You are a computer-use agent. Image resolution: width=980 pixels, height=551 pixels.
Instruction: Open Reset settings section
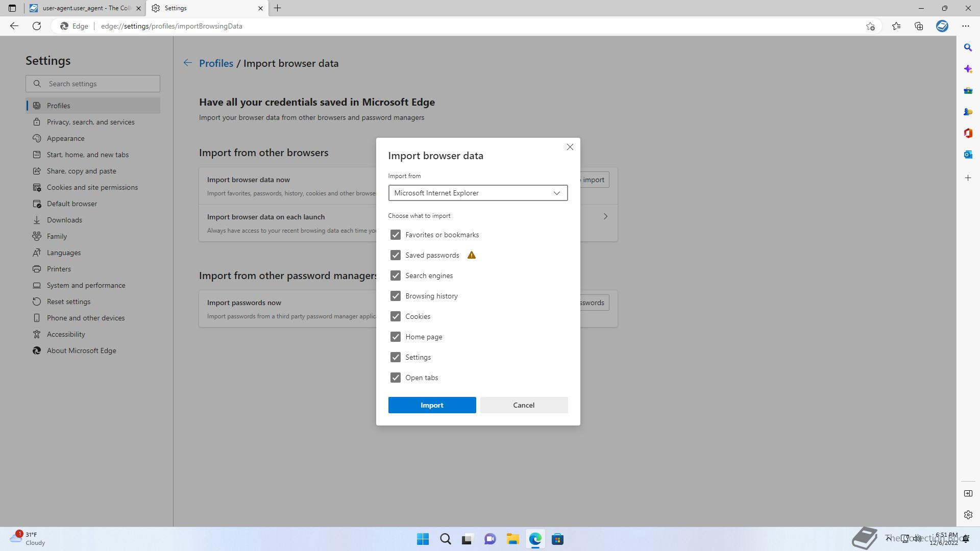93,302
